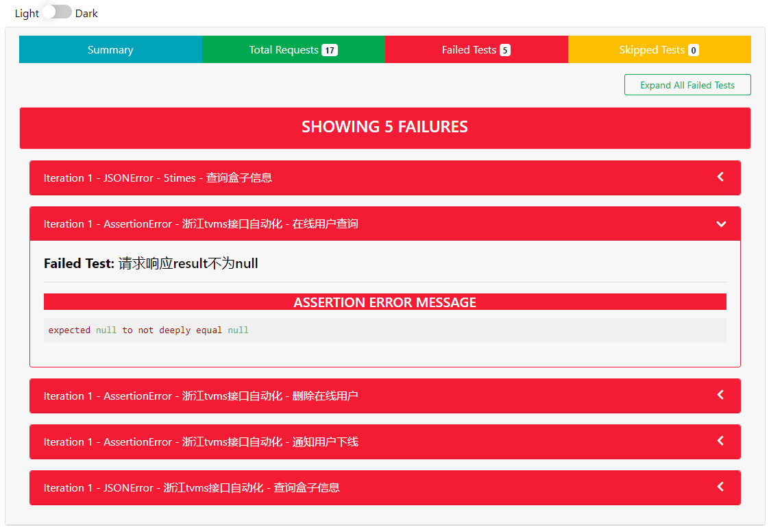Viewport: 769px width, 532px height.
Task: Open the Summary tab
Action: click(x=110, y=49)
